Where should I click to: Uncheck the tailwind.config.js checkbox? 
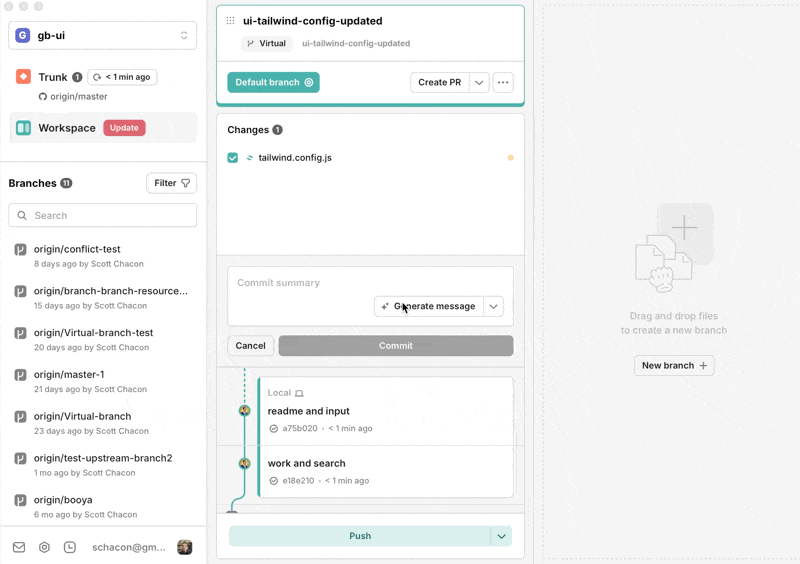point(233,158)
